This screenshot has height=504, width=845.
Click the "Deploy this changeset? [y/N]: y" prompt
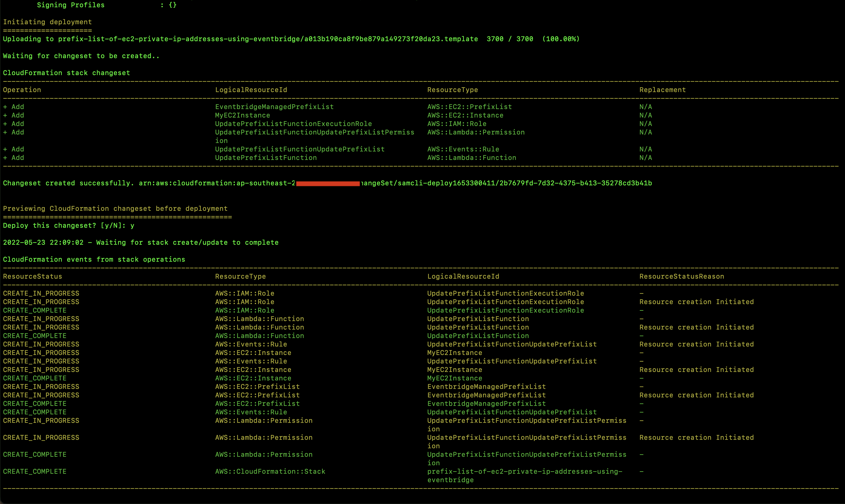[x=68, y=226]
